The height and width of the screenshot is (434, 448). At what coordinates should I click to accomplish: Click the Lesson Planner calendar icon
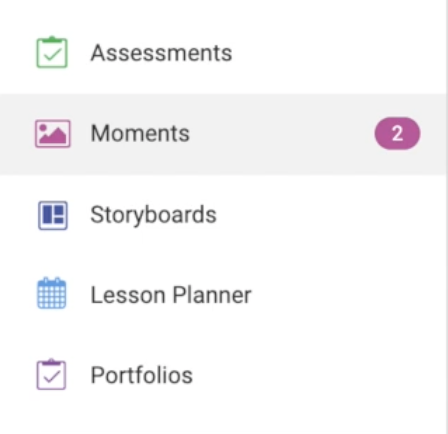(51, 293)
